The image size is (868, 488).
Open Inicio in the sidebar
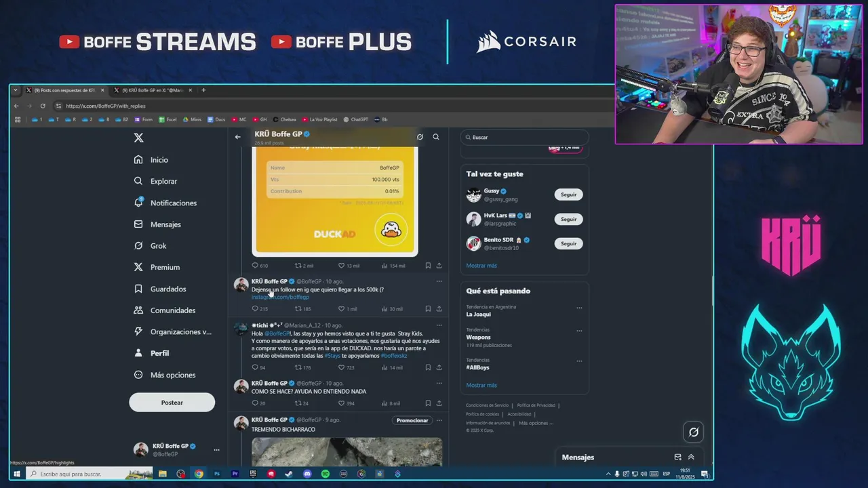(x=151, y=160)
